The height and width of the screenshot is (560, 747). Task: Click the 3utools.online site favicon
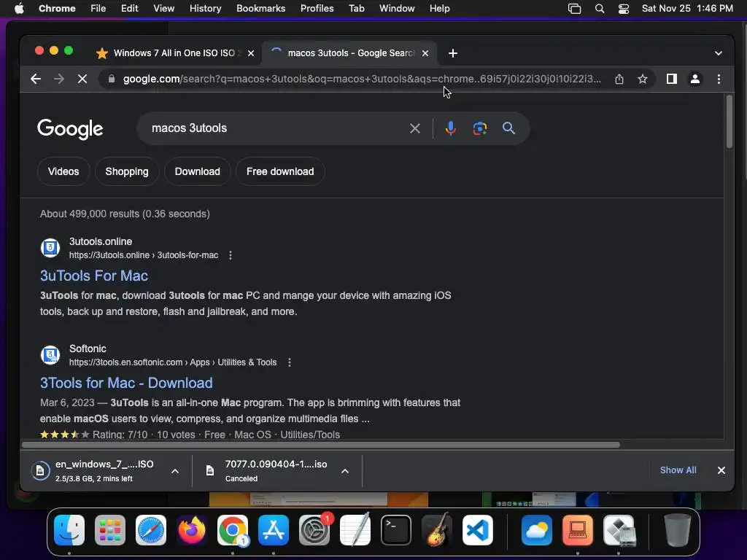[50, 248]
